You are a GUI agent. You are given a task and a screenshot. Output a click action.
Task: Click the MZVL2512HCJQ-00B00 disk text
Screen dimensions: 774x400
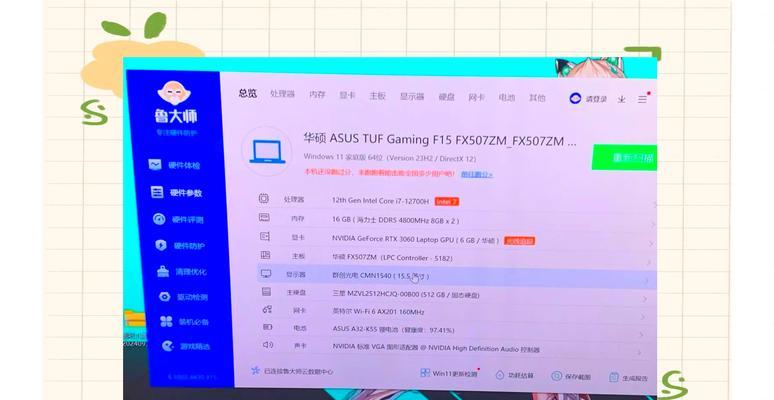pos(405,294)
